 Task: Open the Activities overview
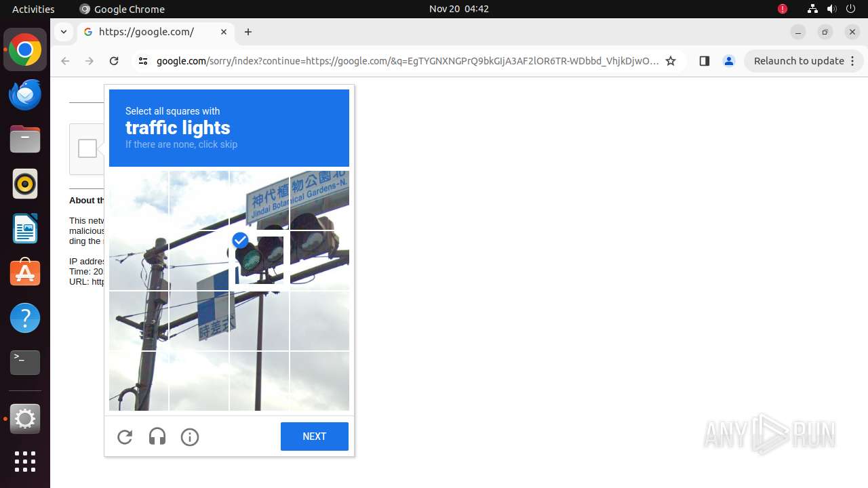pyautogui.click(x=33, y=9)
